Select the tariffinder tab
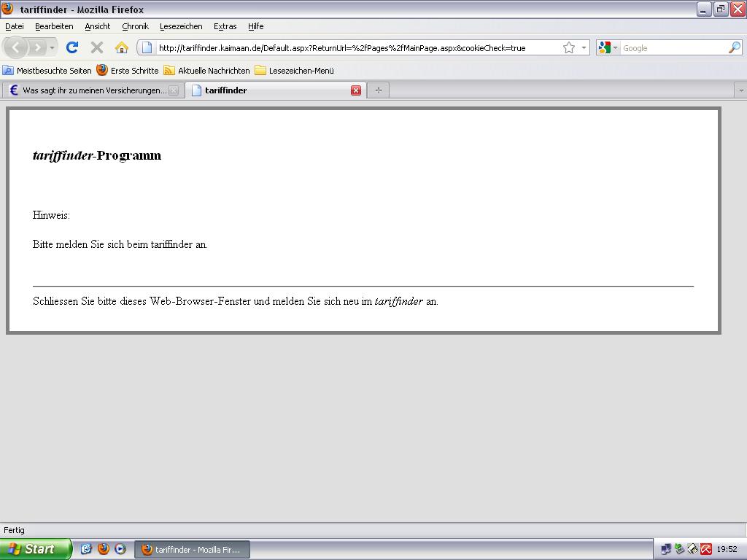Image resolution: width=747 pixels, height=560 pixels. point(275,90)
